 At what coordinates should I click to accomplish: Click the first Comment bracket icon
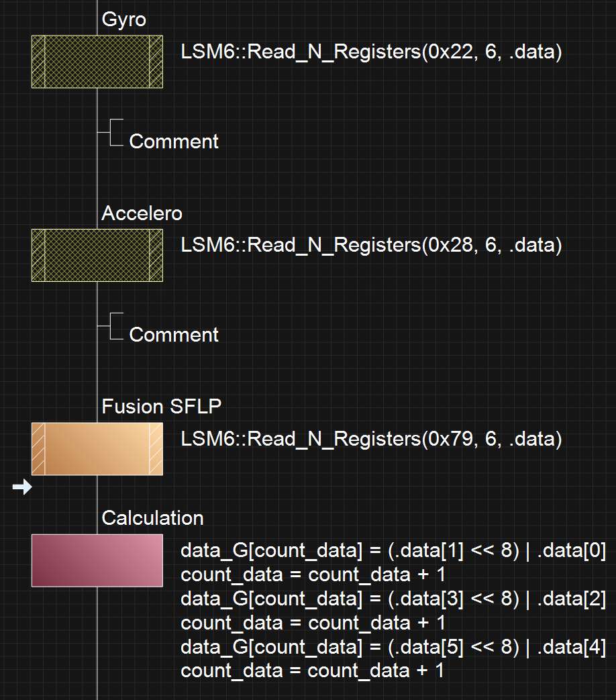pos(115,132)
